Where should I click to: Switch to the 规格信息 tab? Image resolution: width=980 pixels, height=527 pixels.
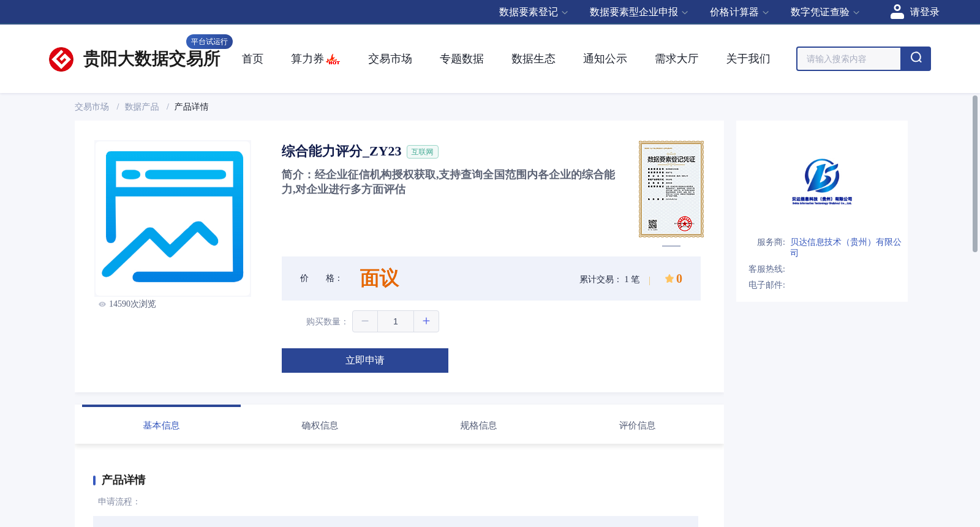478,425
